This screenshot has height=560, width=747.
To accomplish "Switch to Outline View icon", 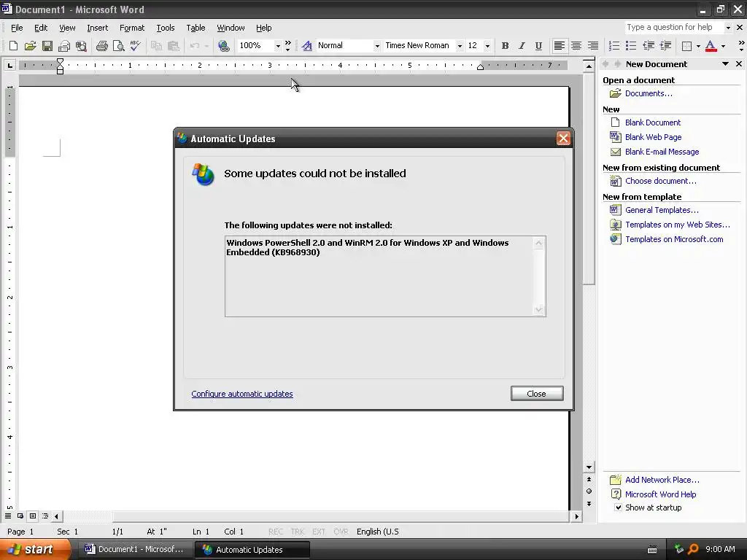I will pyautogui.click(x=45, y=516).
